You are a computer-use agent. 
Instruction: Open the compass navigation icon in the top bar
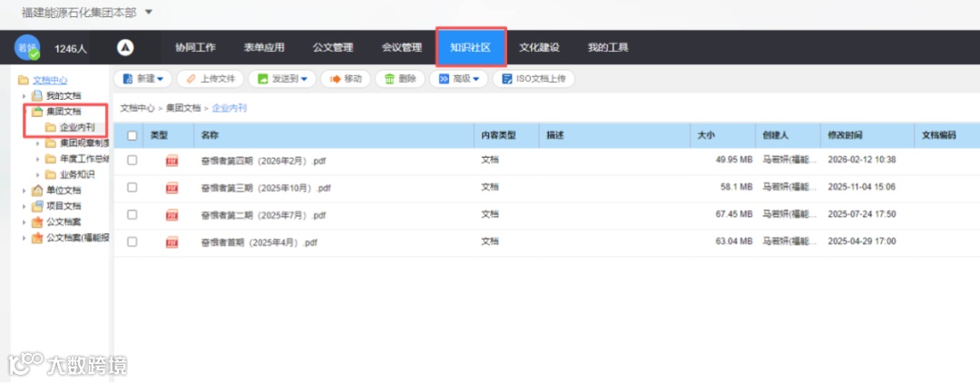(x=125, y=47)
